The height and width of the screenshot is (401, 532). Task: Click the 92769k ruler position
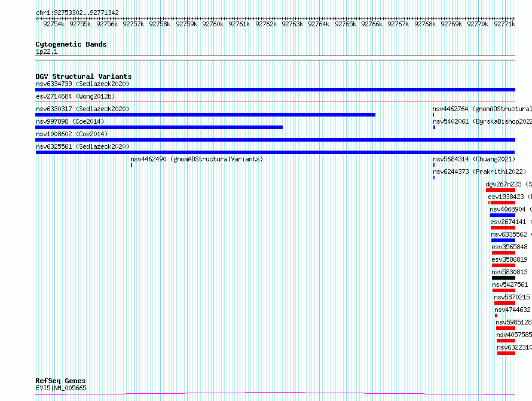[451, 24]
